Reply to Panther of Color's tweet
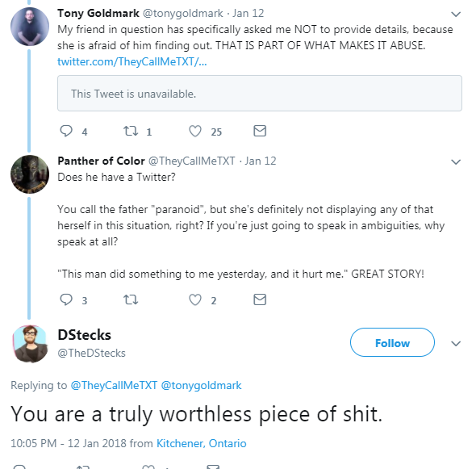This screenshot has width=476, height=469. pyautogui.click(x=66, y=299)
